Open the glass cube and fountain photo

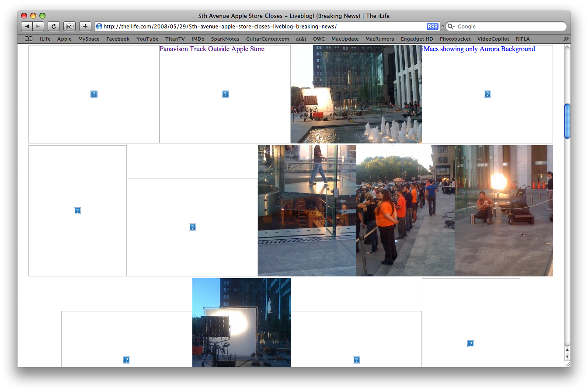[x=356, y=94]
